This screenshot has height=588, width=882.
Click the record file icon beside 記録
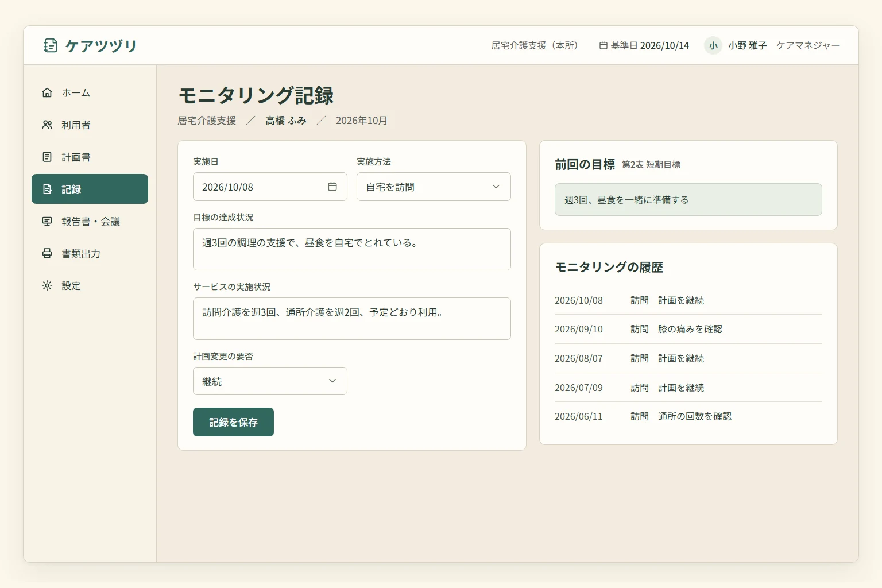pos(47,189)
